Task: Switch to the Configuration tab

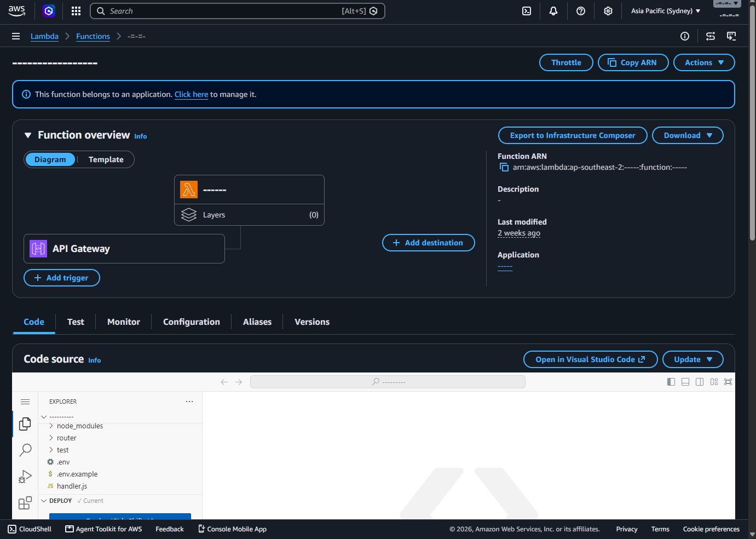Action: click(x=192, y=322)
